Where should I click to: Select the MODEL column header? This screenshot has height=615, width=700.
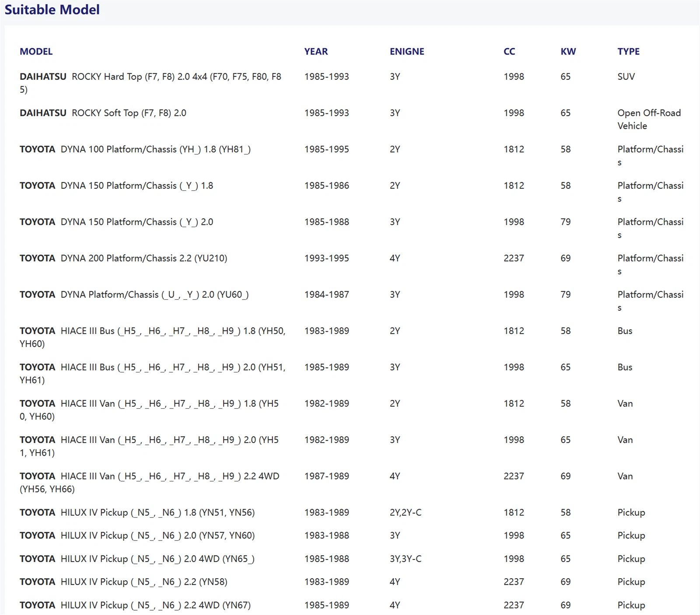click(36, 51)
